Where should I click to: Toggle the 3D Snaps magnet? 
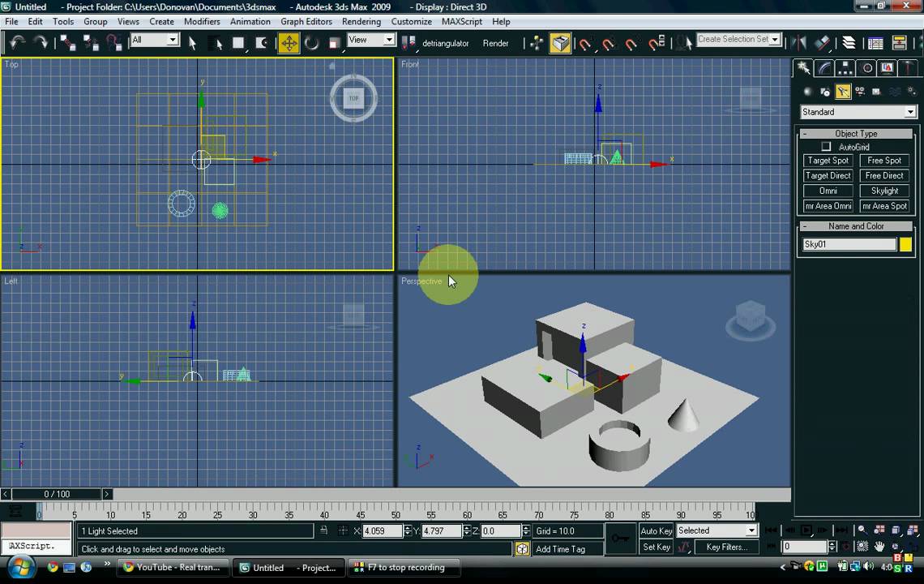(x=585, y=43)
